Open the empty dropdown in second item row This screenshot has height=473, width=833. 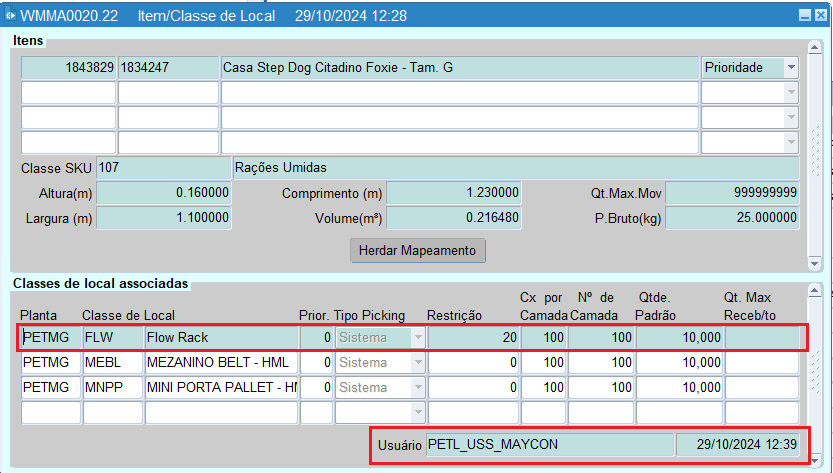(791, 93)
